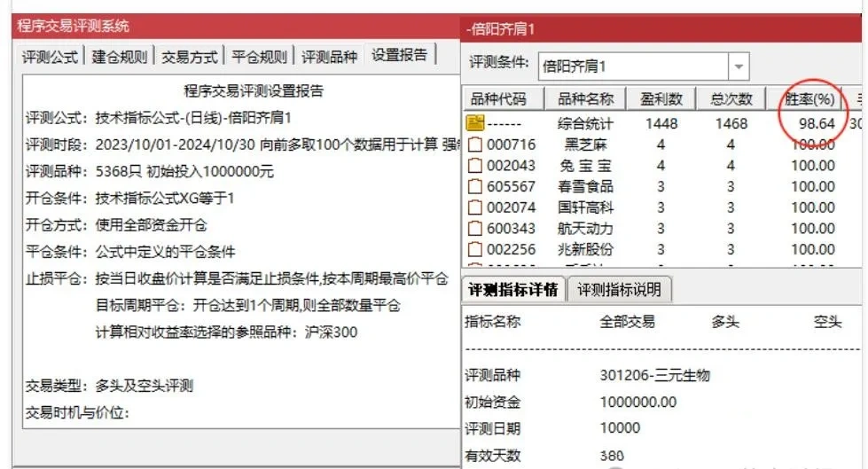Open the 建仓规则 tab
Image resolution: width=868 pixels, height=469 pixels.
(121, 57)
